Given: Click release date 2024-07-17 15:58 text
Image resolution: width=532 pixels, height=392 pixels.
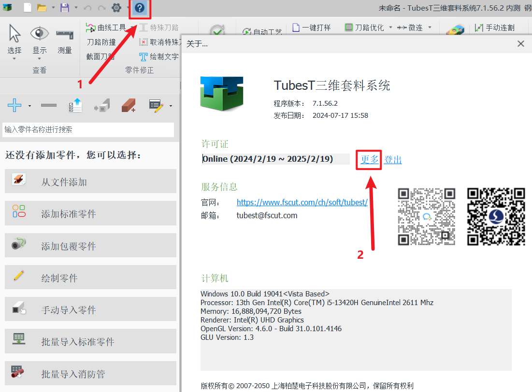Looking at the screenshot, I should point(340,116).
